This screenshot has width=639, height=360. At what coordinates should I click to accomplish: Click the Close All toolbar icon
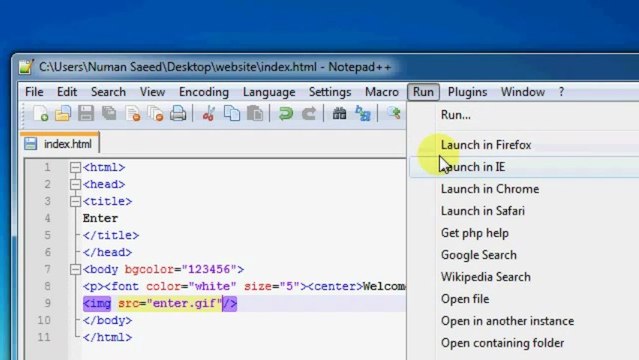(x=155, y=113)
